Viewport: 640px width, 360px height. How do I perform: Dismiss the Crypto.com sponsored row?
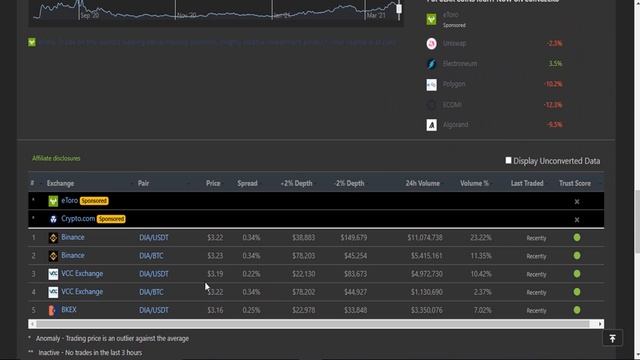[x=577, y=220]
